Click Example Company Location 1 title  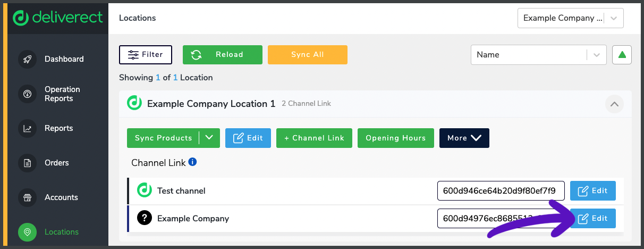click(x=211, y=104)
